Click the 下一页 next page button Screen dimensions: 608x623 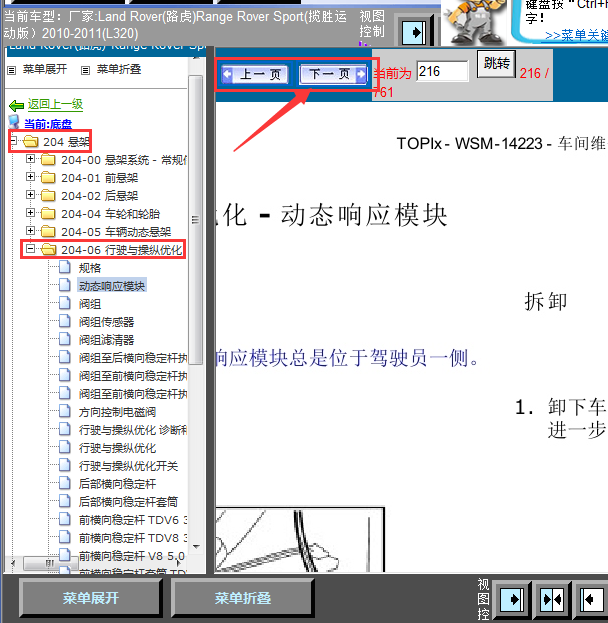(333, 74)
